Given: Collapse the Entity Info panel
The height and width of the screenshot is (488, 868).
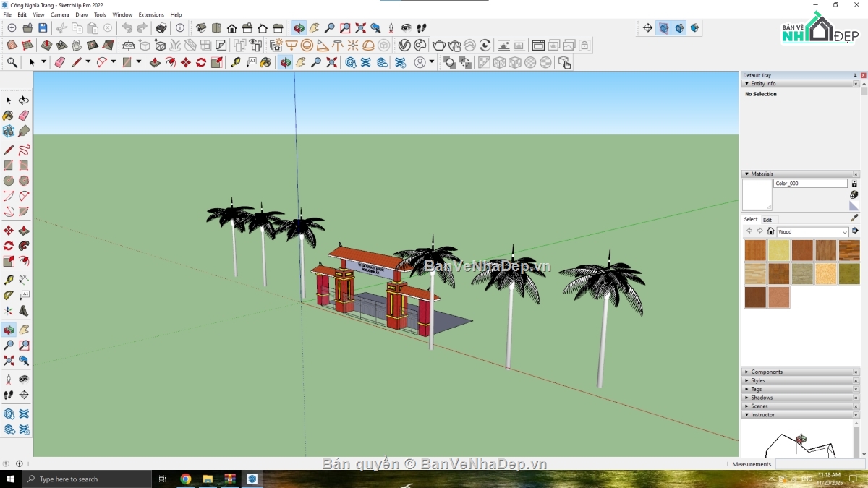Looking at the screenshot, I should click(746, 84).
